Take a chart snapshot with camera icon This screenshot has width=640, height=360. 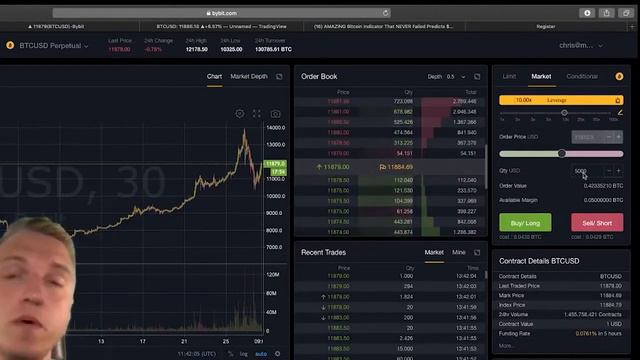[276, 114]
